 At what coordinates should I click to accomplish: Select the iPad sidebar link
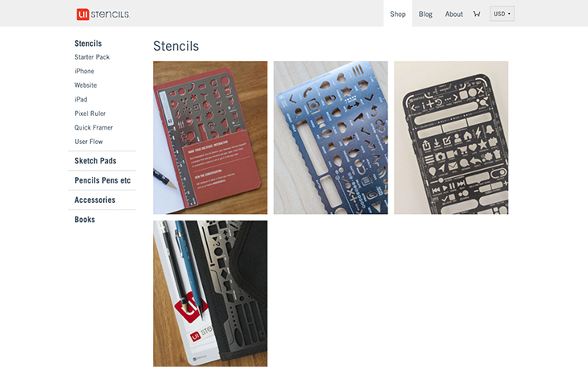point(81,99)
